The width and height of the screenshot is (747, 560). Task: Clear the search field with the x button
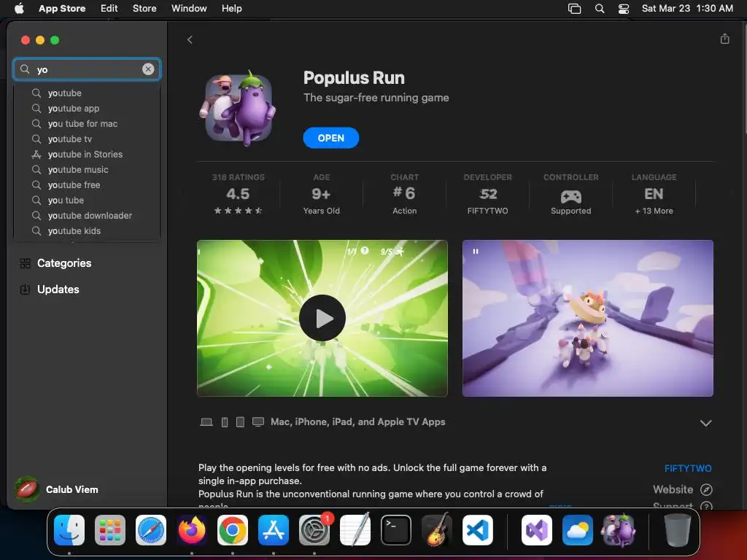[148, 69]
